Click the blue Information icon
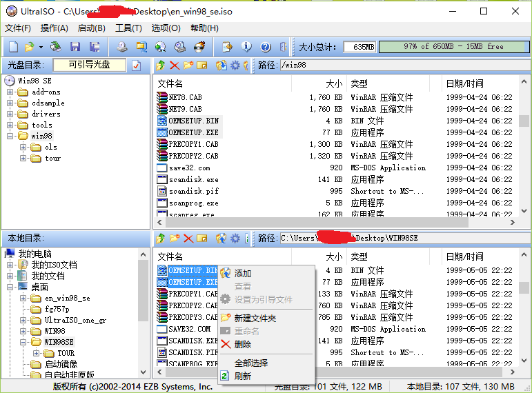The width and height of the screenshot is (532, 393). click(x=246, y=46)
